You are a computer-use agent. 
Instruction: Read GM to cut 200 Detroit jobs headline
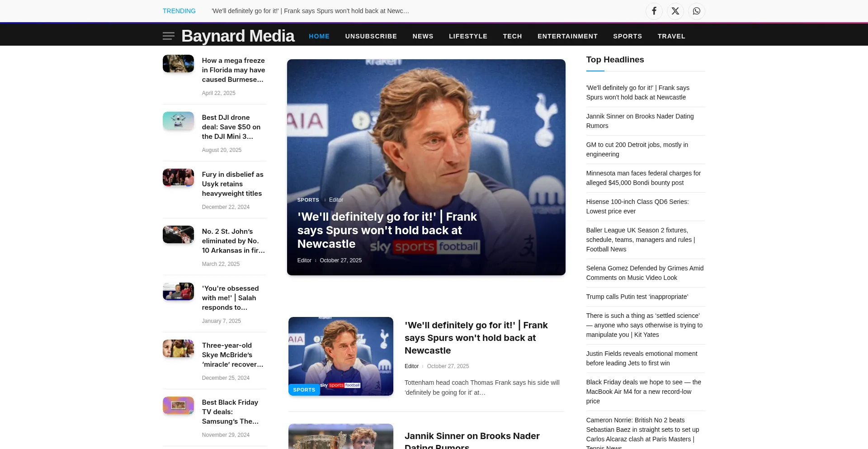637,149
